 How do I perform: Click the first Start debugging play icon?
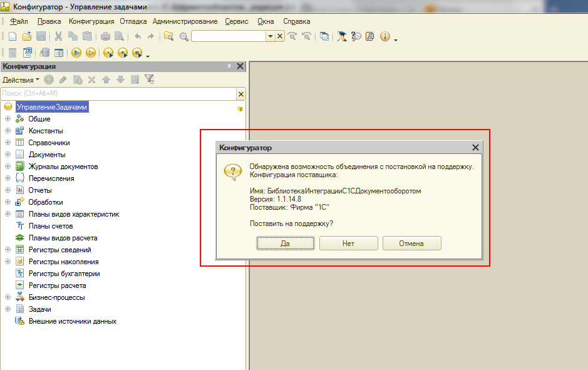(x=76, y=53)
